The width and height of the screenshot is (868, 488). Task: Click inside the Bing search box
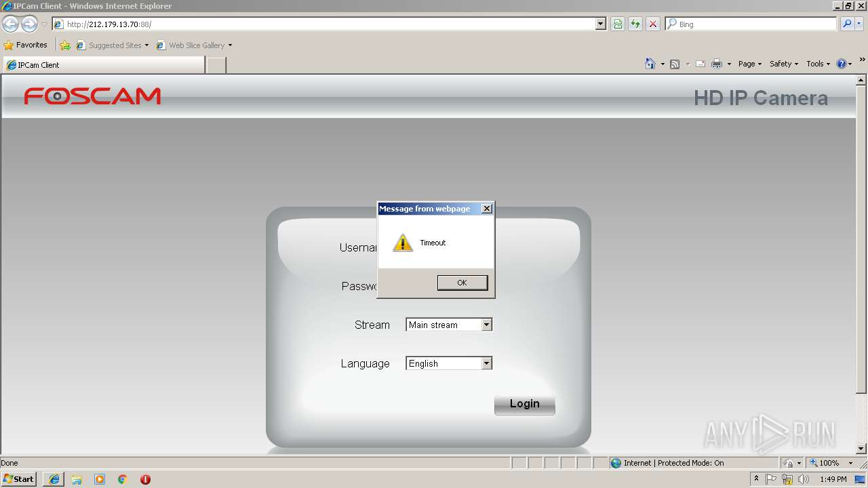(753, 24)
